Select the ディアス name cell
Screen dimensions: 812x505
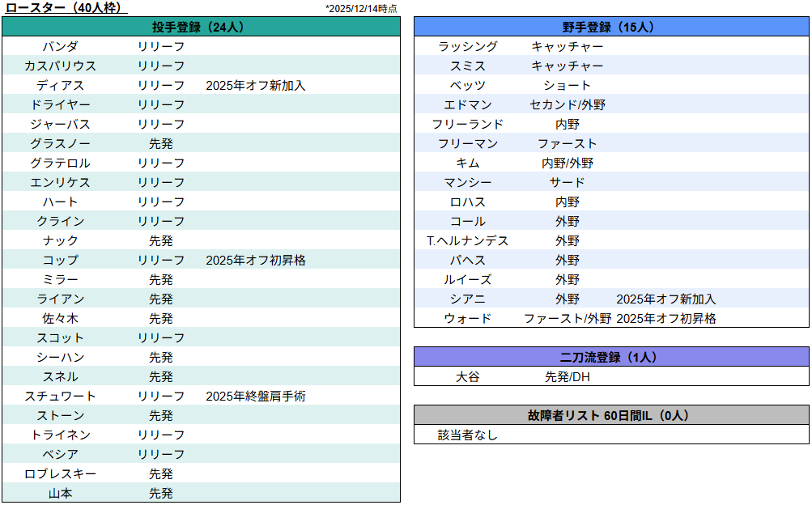[x=61, y=85]
